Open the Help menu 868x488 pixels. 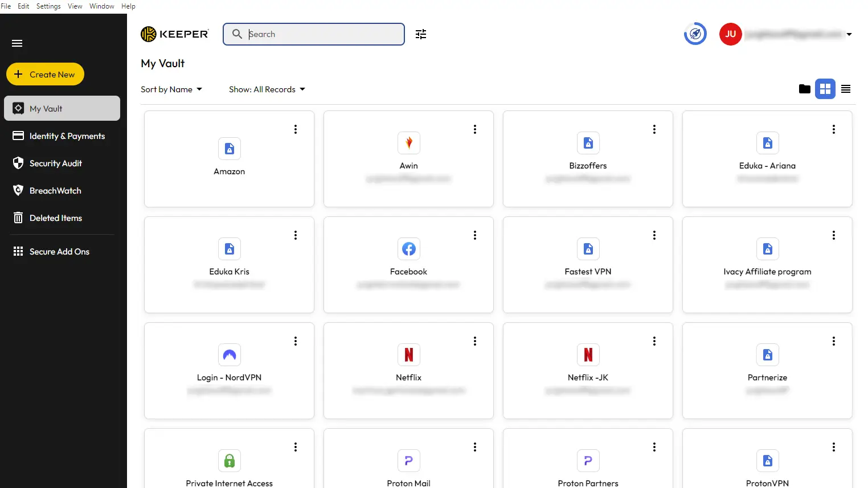128,6
